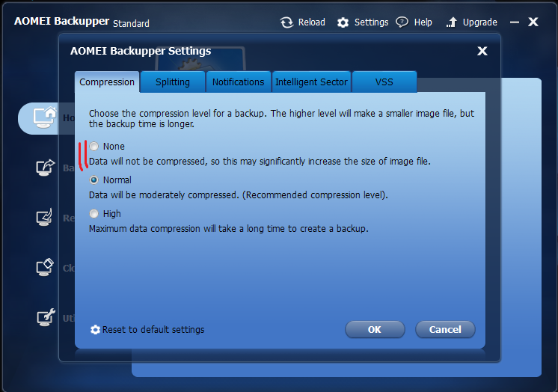Select the Home sidebar icon
558x392 pixels.
[x=45, y=117]
